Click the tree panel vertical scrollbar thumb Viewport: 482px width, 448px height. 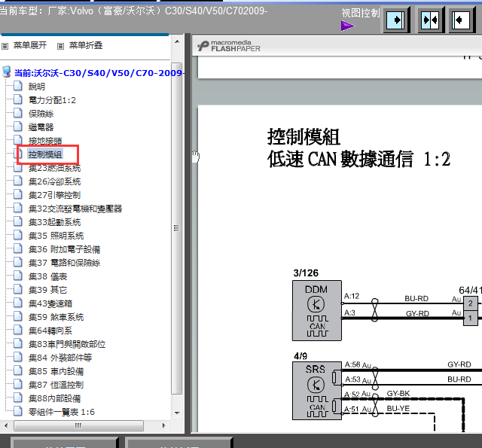tap(177, 228)
